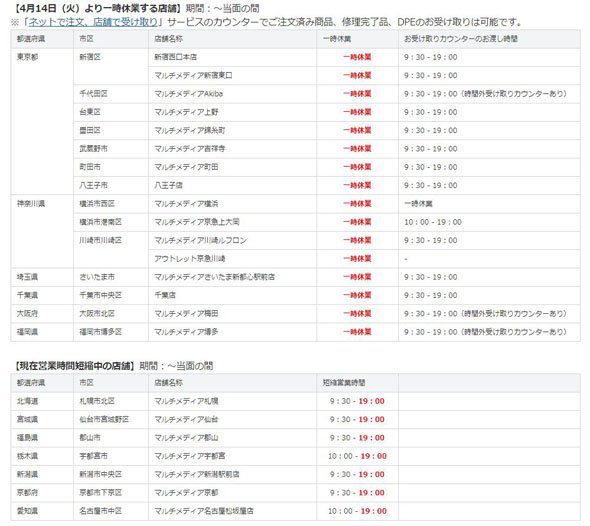Click the 10:00 - 19:00 hours for マルチメディア宇都宮
Screen dimensions: 590x526
357,456
